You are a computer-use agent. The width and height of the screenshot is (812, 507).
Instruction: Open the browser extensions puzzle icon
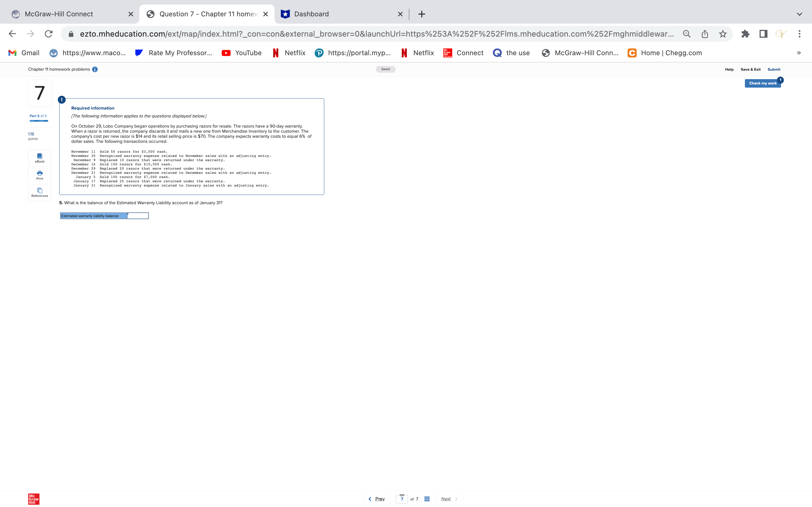(x=745, y=34)
